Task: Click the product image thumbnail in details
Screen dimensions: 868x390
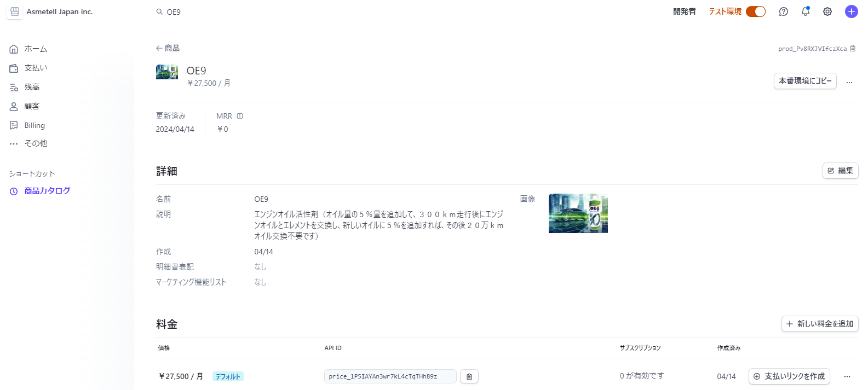Action: [578, 213]
